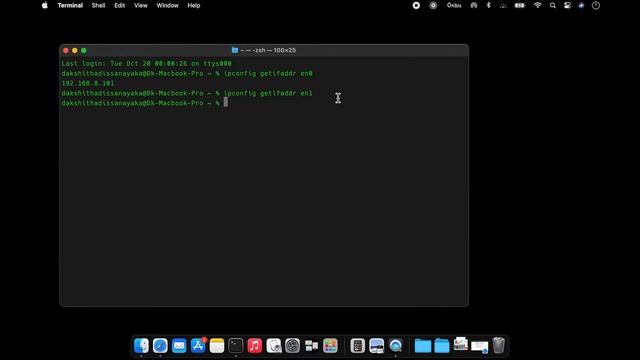This screenshot has width=640, height=360.
Task: Click the headphones icon in menu bar
Action: [x=473, y=5]
